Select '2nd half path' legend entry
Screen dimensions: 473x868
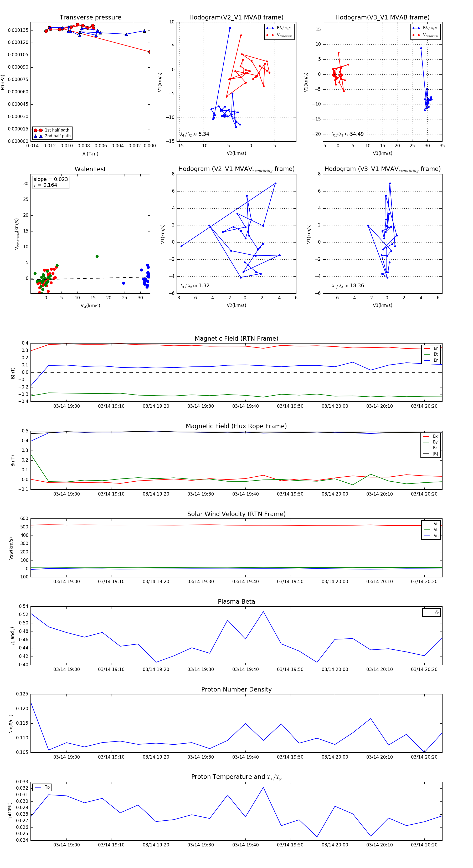(53, 136)
